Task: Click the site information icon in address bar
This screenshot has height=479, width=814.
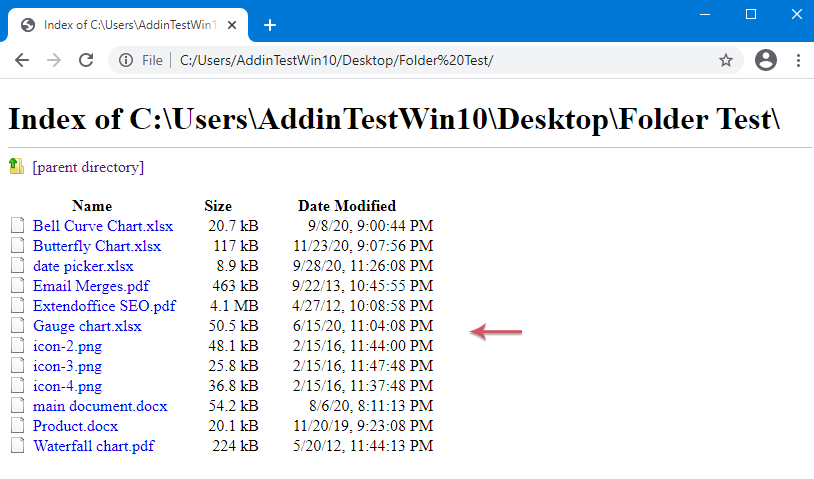Action: (126, 60)
